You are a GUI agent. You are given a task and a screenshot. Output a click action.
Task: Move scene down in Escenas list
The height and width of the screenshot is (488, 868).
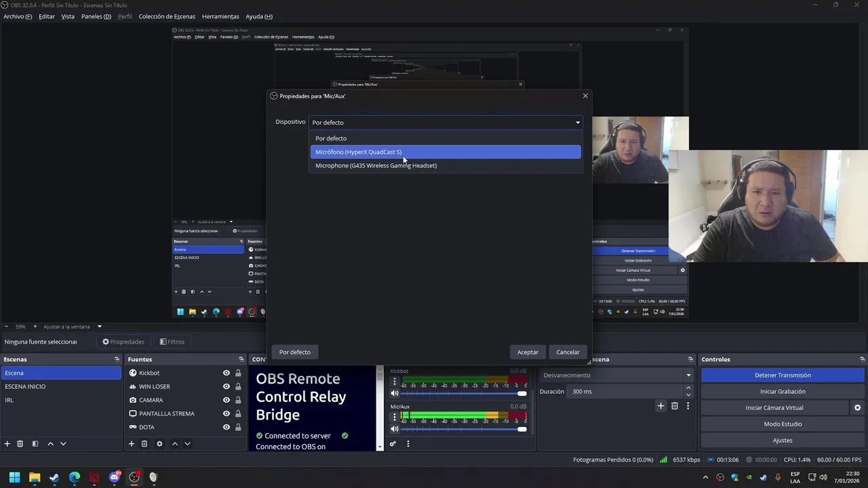pyautogui.click(x=63, y=444)
